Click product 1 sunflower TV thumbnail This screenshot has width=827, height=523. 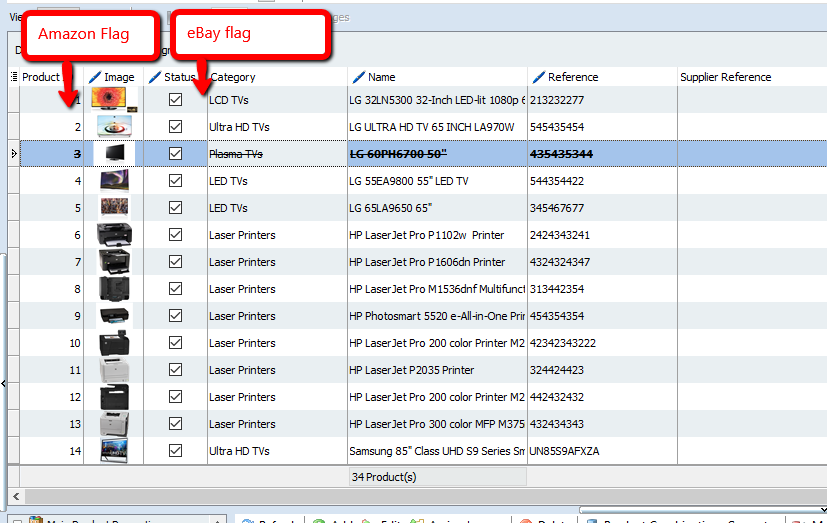pos(114,100)
